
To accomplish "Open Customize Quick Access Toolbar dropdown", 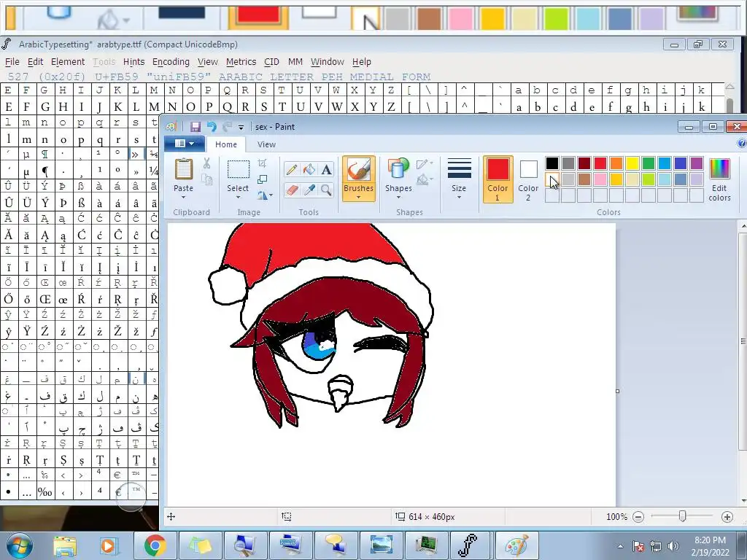I will (x=241, y=127).
